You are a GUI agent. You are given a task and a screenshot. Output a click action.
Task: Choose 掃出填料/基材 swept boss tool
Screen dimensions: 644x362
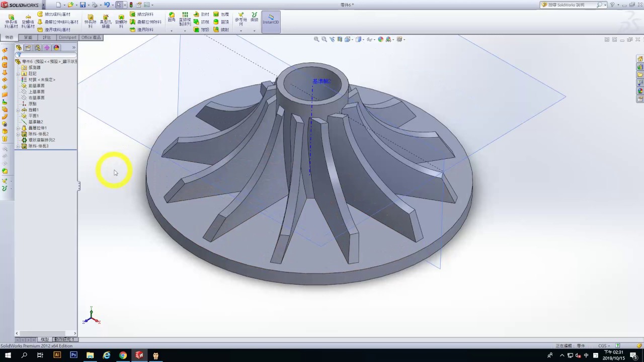click(54, 15)
